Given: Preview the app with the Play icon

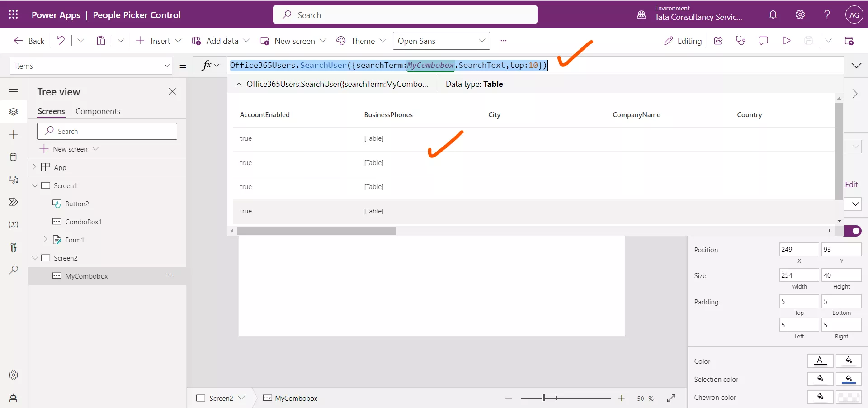Looking at the screenshot, I should click(786, 41).
